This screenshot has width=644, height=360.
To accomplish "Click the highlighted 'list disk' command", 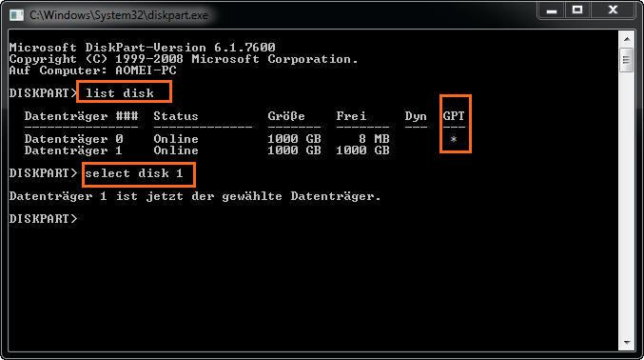I will point(120,93).
